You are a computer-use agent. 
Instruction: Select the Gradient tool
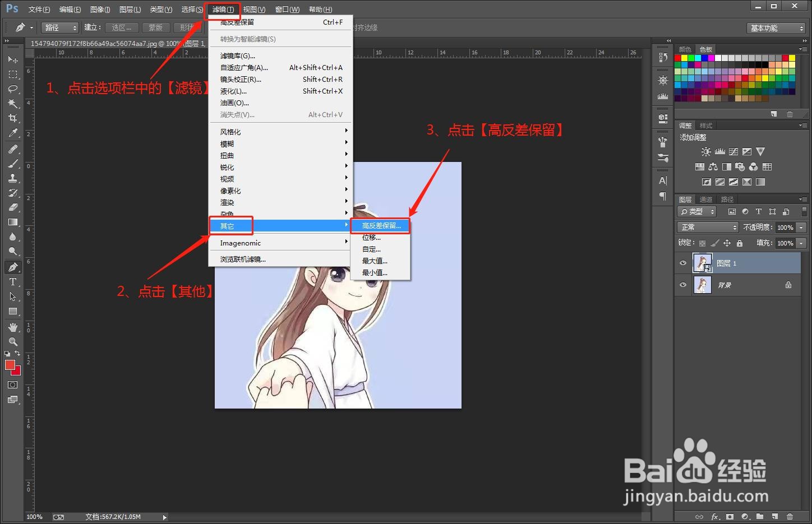point(13,222)
